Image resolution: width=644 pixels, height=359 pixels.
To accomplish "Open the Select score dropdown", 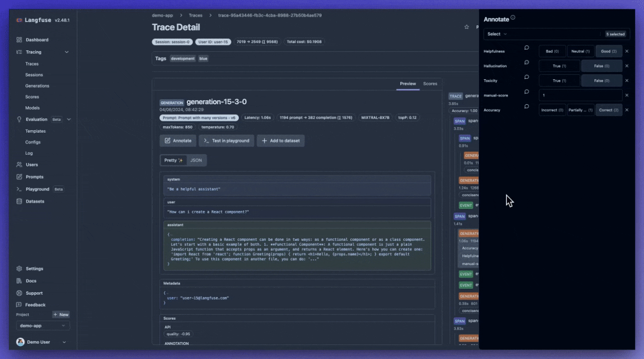I will click(x=542, y=34).
